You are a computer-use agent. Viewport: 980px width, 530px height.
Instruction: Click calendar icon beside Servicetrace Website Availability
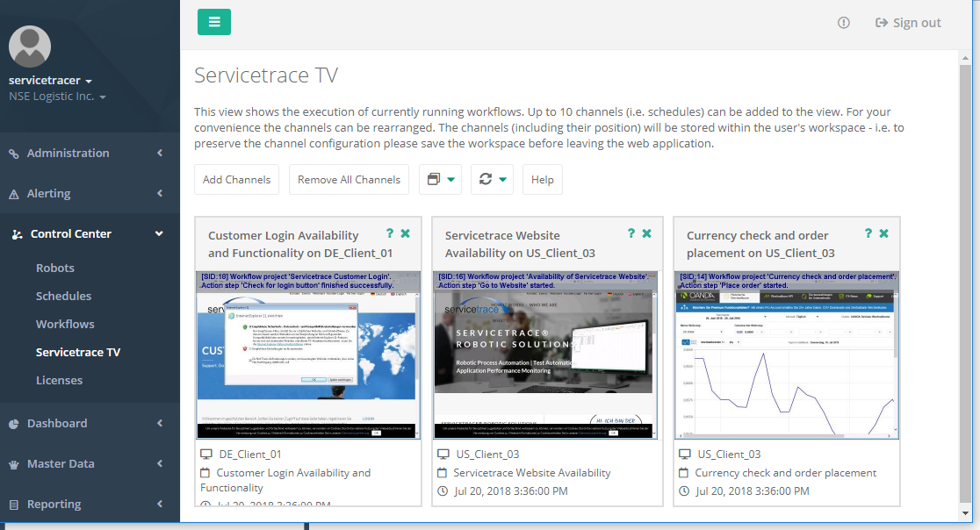pos(443,473)
